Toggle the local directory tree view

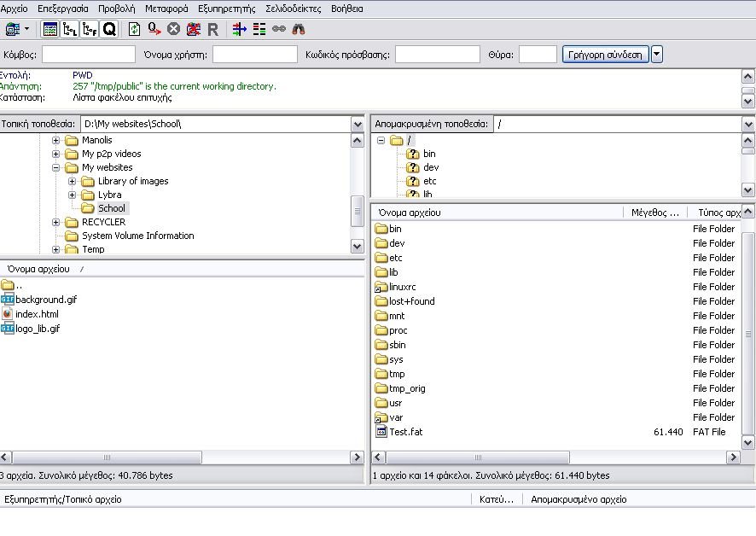pos(69,29)
